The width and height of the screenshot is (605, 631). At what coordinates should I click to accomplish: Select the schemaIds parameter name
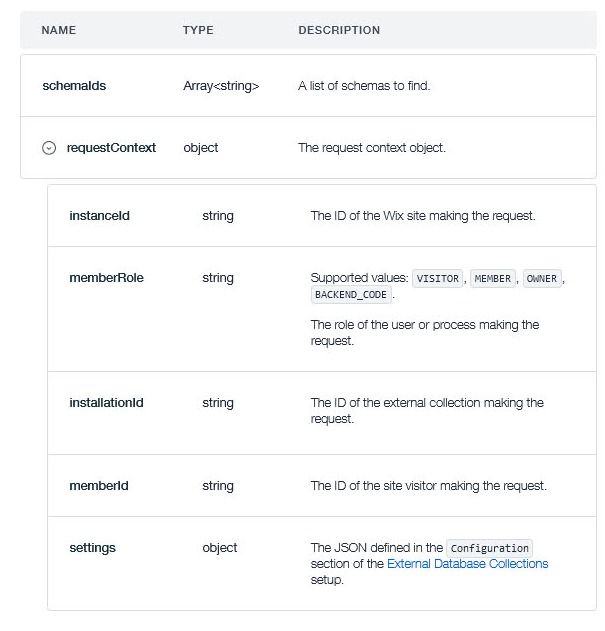tap(74, 86)
